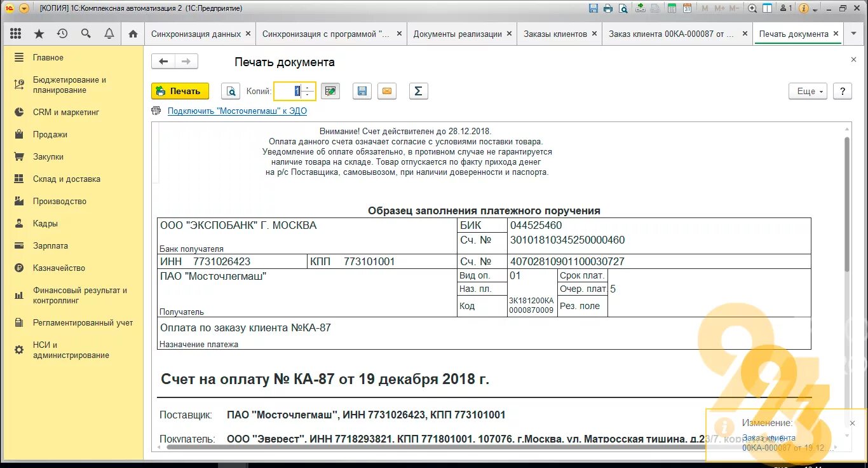Open the Закупки section
The image size is (868, 468).
pos(73,156)
